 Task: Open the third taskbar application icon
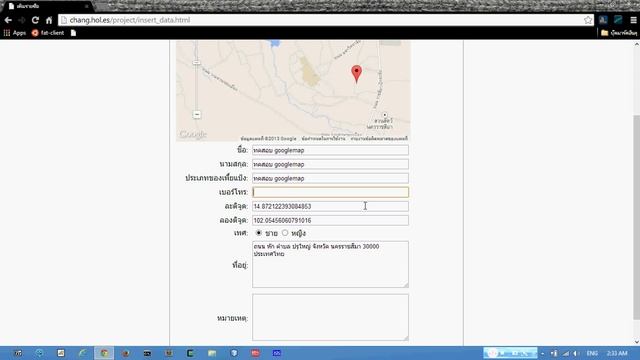pyautogui.click(x=61, y=353)
